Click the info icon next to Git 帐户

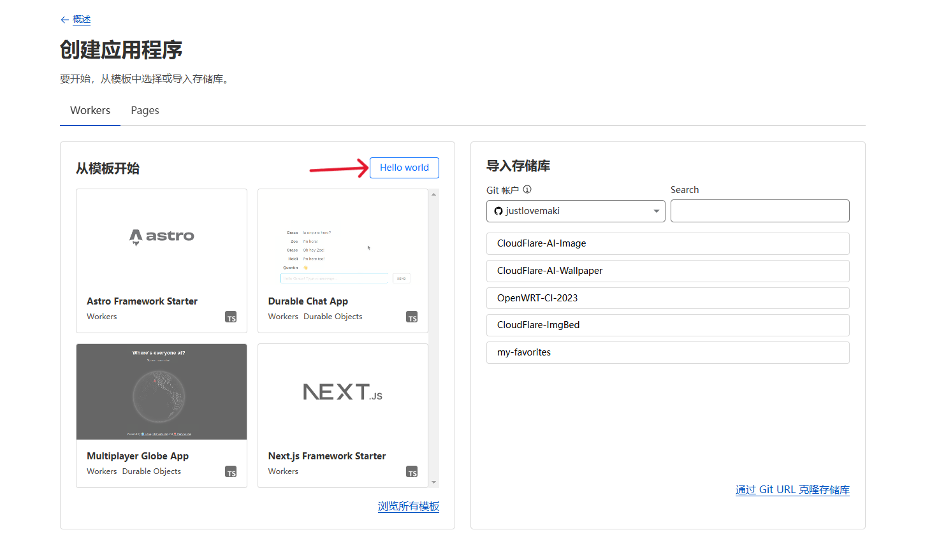(x=527, y=189)
